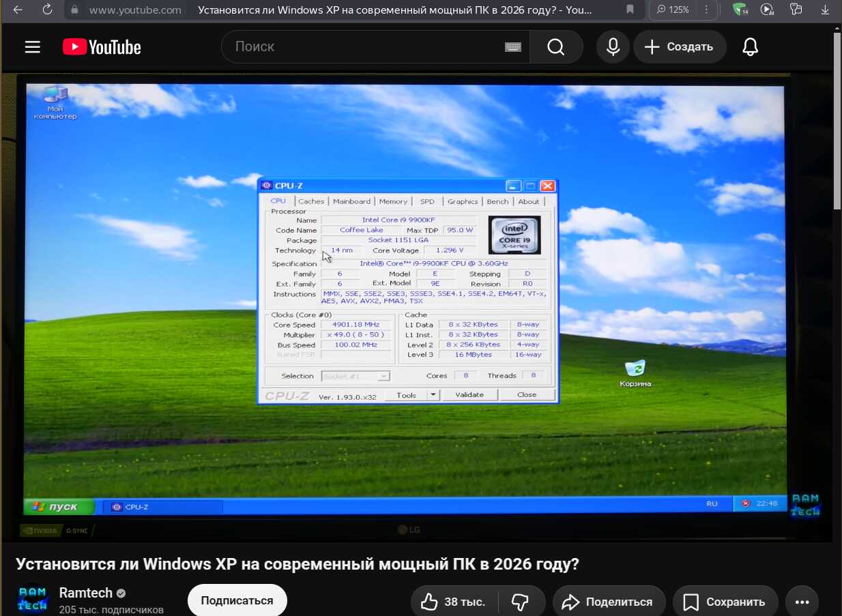Click the 125% page zoom indicator
Screen dimensions: 842x616
[673, 10]
